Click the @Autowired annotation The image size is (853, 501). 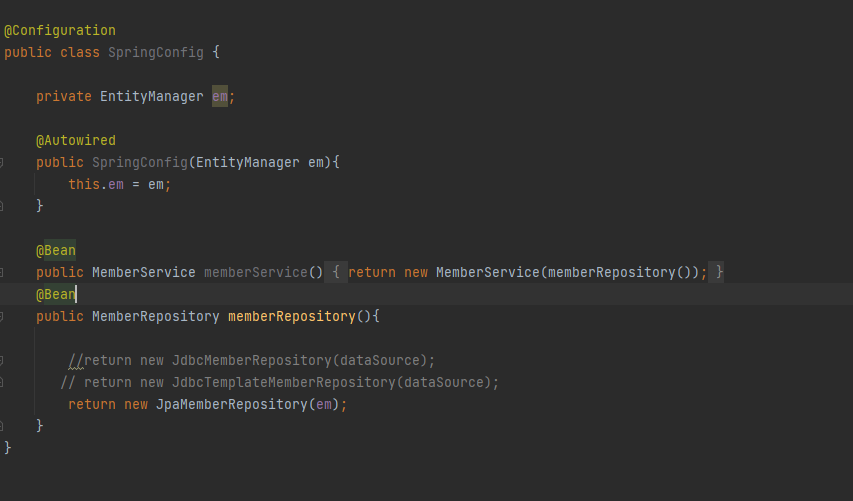pyautogui.click(x=76, y=140)
